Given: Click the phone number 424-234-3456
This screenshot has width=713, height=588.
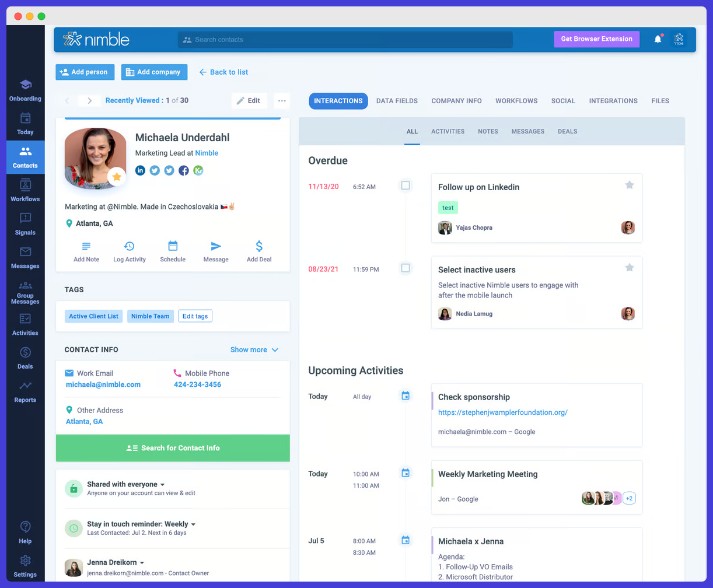Looking at the screenshot, I should (197, 384).
